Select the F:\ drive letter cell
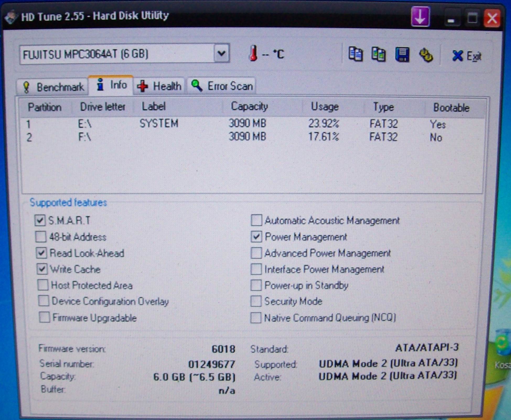511x420 pixels. (84, 137)
